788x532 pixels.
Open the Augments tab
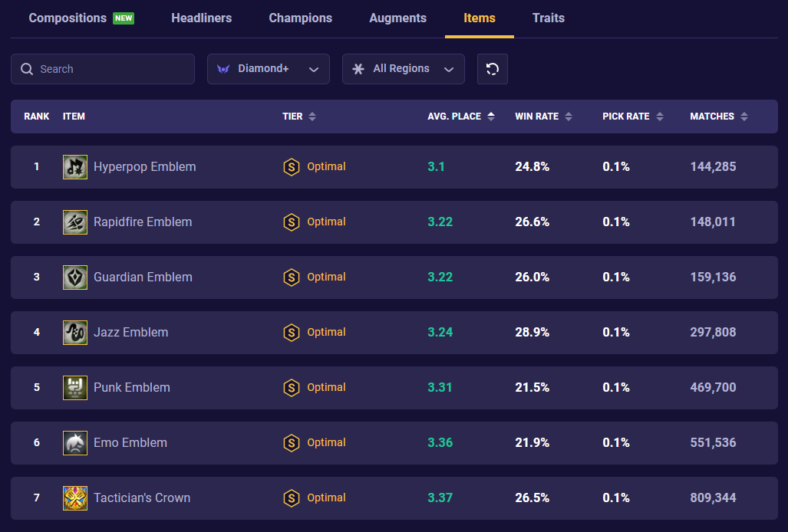click(x=397, y=18)
